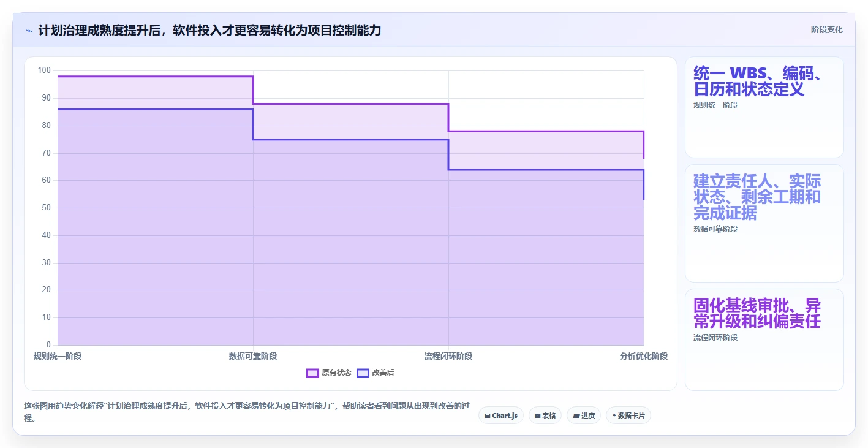This screenshot has height=448, width=868.
Task: Click the y-axis value 50
Action: 46,208
